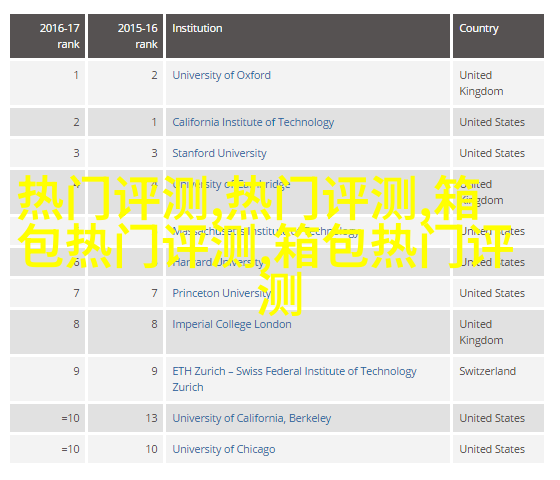Screen dimensions: 560x480
Task: Open the Stanford University link
Action: 219,154
